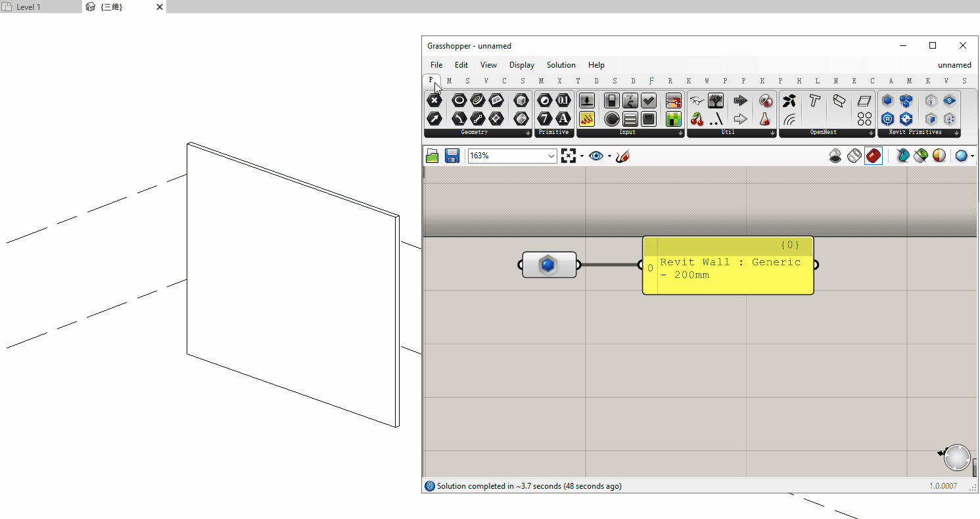Switch to wireframe preview mode
Viewport: 980px width, 519px height.
click(854, 156)
